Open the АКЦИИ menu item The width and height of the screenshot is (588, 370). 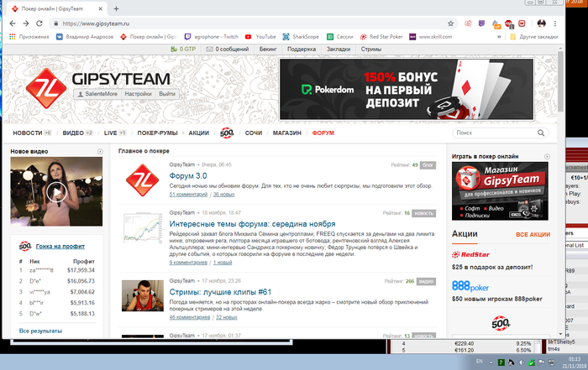pos(199,133)
